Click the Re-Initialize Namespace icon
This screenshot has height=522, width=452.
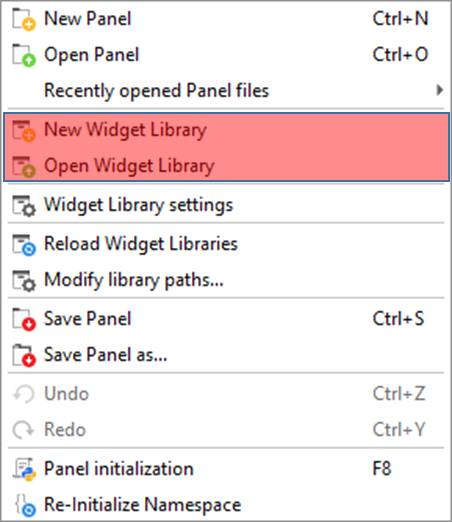(25, 505)
